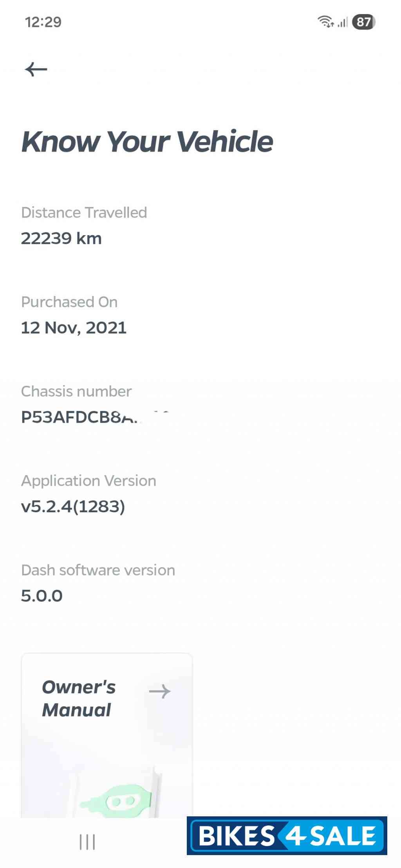Select the 12 Nov, 2021 purchase date
Image resolution: width=401 pixels, height=868 pixels.
pyautogui.click(x=74, y=328)
